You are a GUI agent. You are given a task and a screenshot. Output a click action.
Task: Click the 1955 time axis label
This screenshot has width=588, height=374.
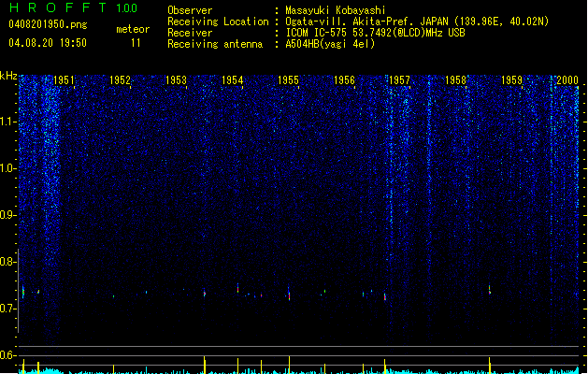point(288,80)
